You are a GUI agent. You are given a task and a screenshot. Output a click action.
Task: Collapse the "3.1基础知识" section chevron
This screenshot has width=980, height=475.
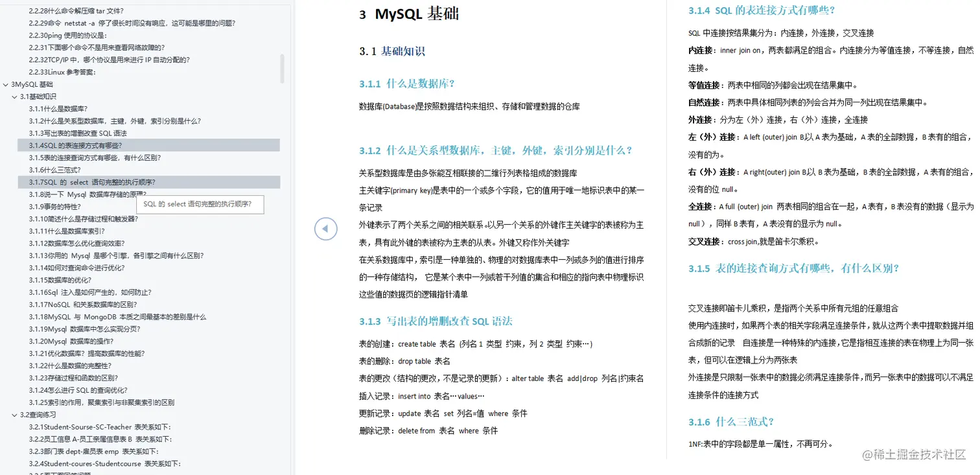click(14, 96)
